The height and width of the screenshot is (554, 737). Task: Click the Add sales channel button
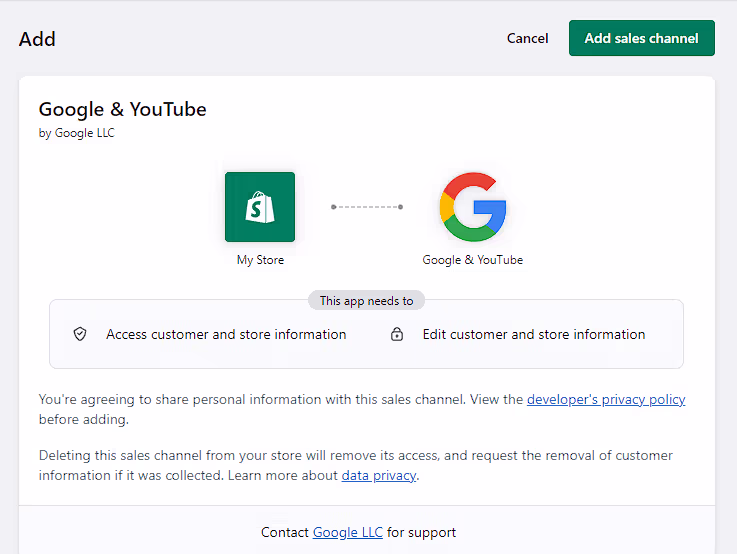[x=642, y=38]
